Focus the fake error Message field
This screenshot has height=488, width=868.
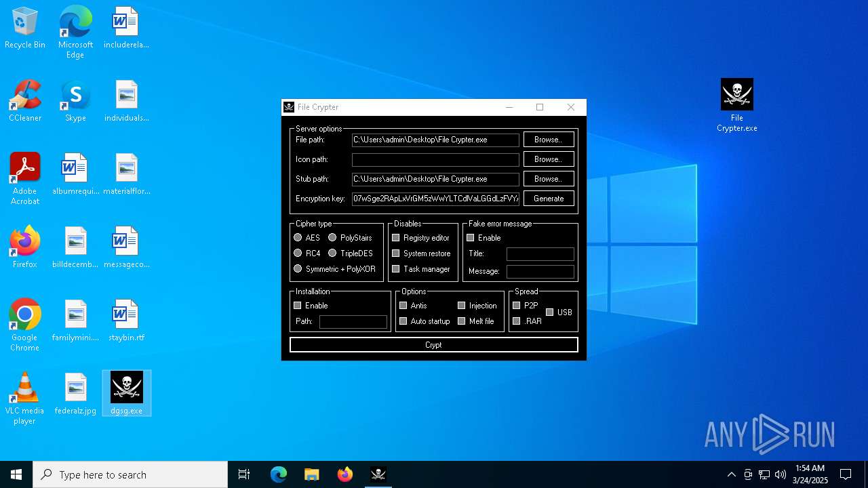tap(540, 271)
